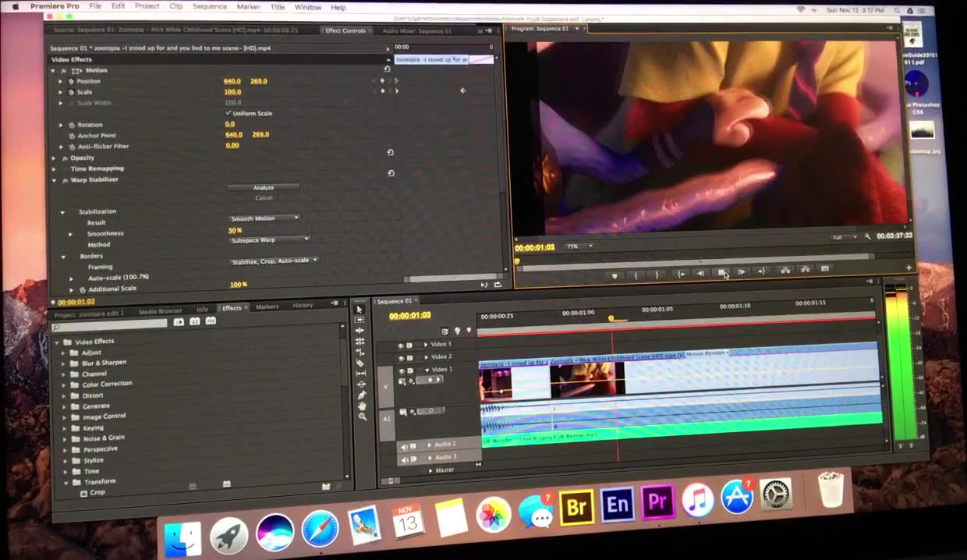967x560 pixels.
Task: Open the Subspace Warp method dropdown
Action: tap(269, 239)
